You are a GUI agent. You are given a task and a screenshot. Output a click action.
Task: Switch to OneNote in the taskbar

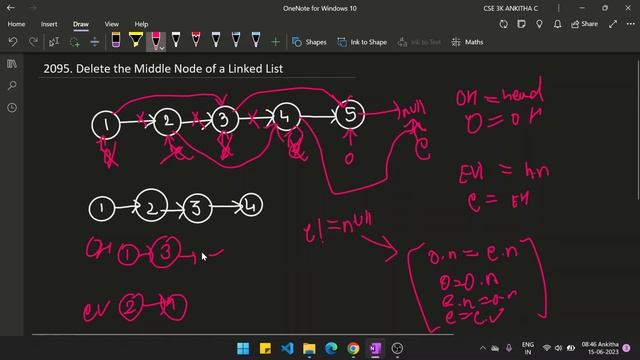[x=375, y=348]
